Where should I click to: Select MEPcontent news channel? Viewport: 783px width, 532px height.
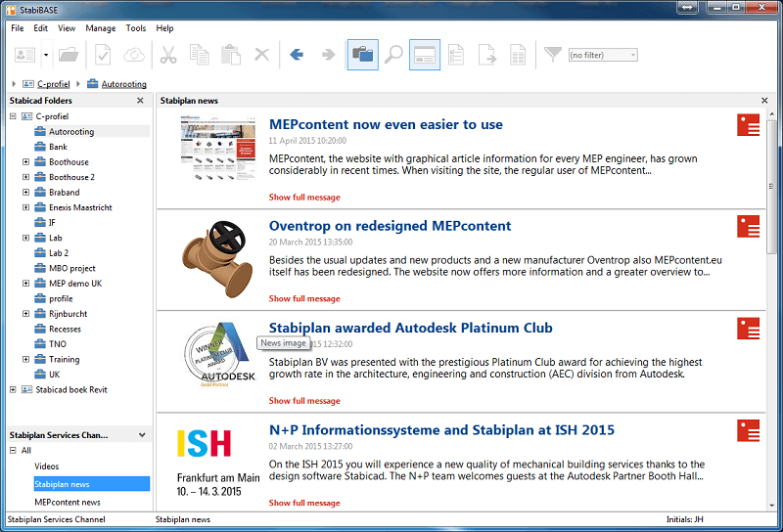[68, 502]
